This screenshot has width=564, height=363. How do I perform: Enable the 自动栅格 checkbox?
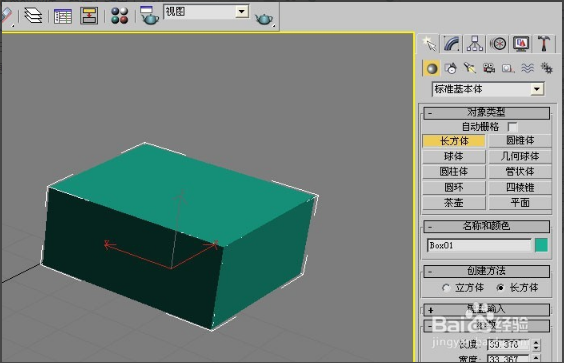(x=512, y=127)
